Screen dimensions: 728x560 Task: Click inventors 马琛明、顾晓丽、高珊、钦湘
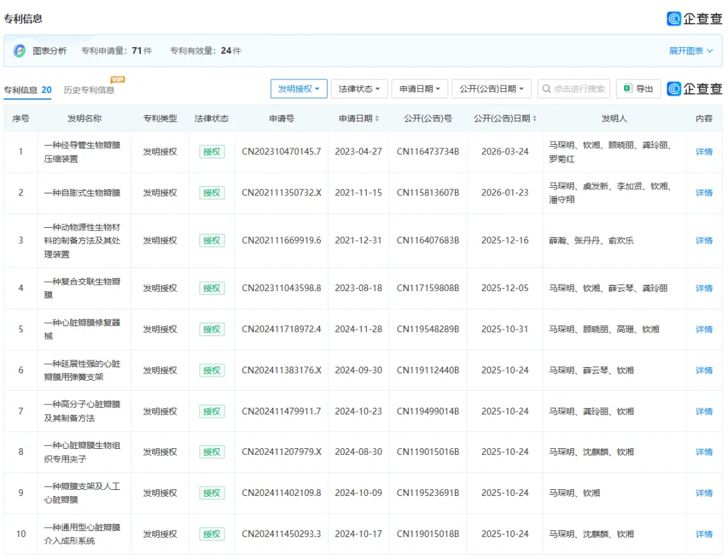604,330
